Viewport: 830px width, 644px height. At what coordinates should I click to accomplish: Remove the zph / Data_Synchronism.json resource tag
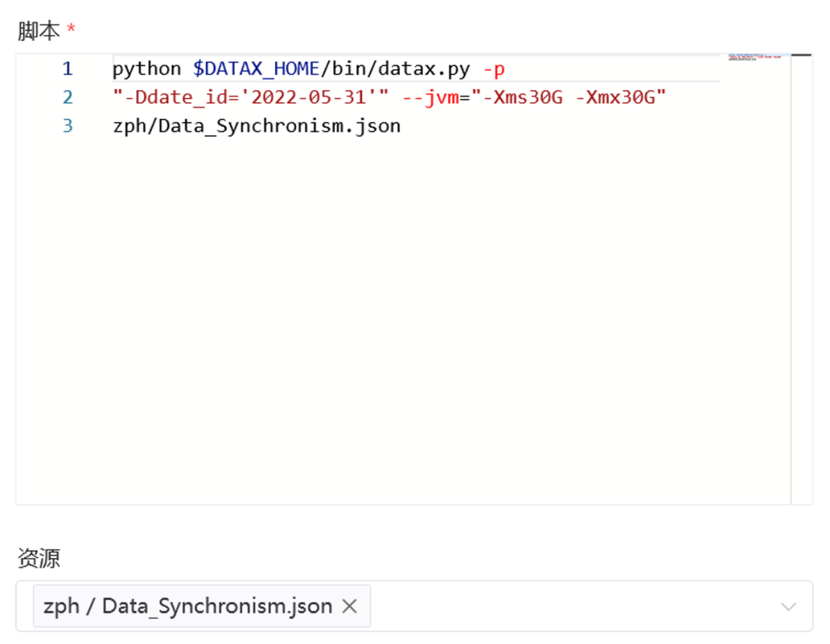click(350, 606)
